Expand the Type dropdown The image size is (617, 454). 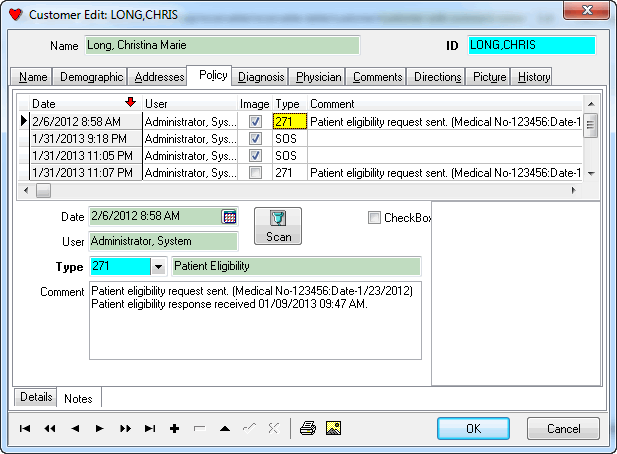[x=158, y=267]
